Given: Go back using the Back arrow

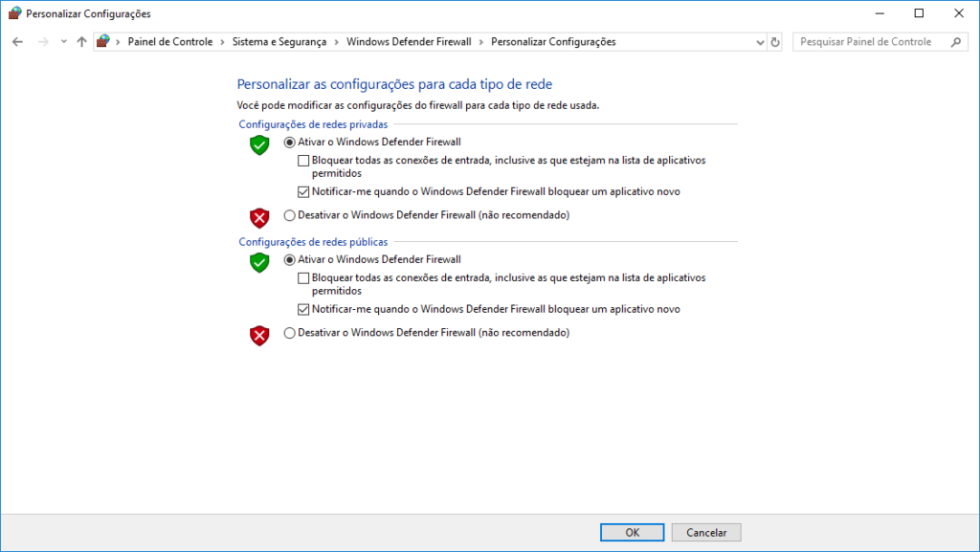Looking at the screenshot, I should pyautogui.click(x=17, y=42).
